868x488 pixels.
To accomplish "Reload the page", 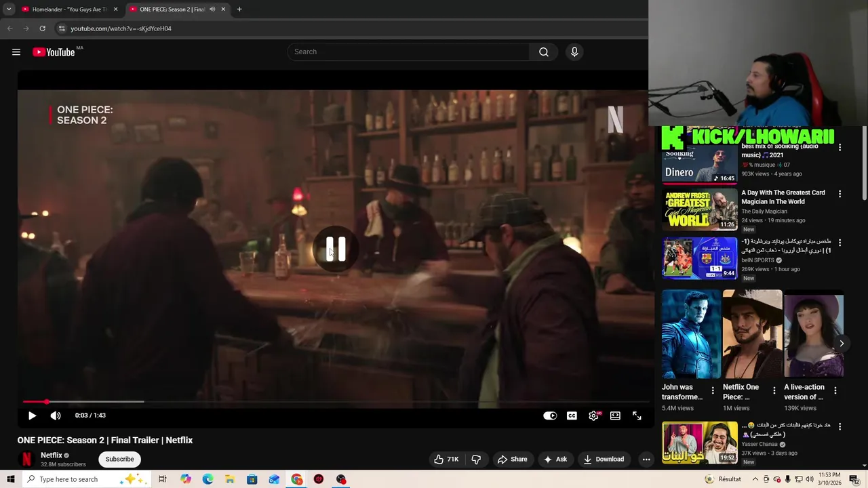I will [x=42, y=28].
